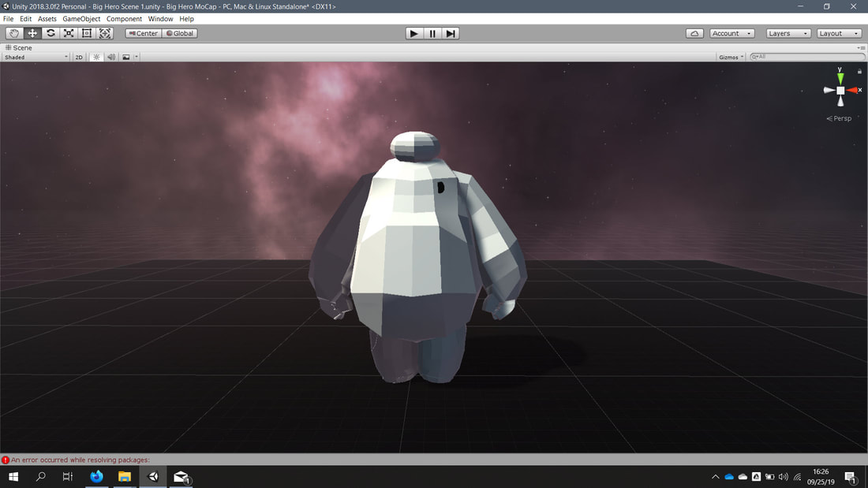Toggle the scene gizmo rotation lock
This screenshot has height=488, width=868.
(859, 72)
